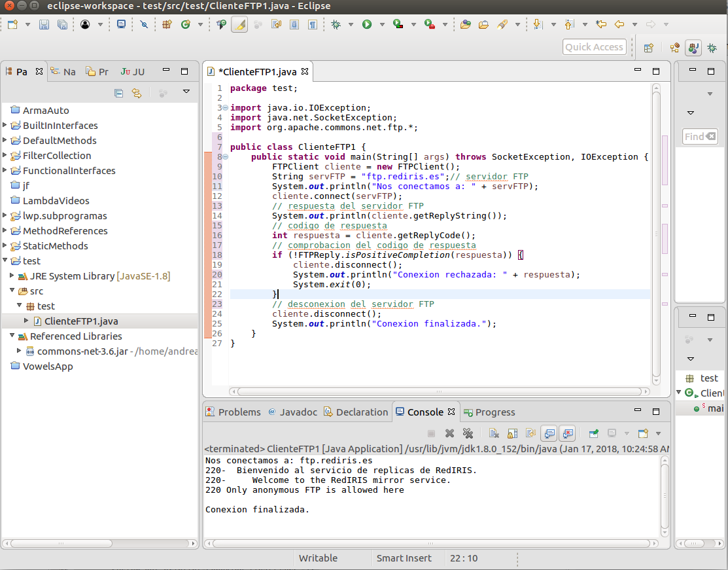Open the JUnit (JU) tab
Image resolution: width=728 pixels, height=570 pixels.
coord(133,71)
